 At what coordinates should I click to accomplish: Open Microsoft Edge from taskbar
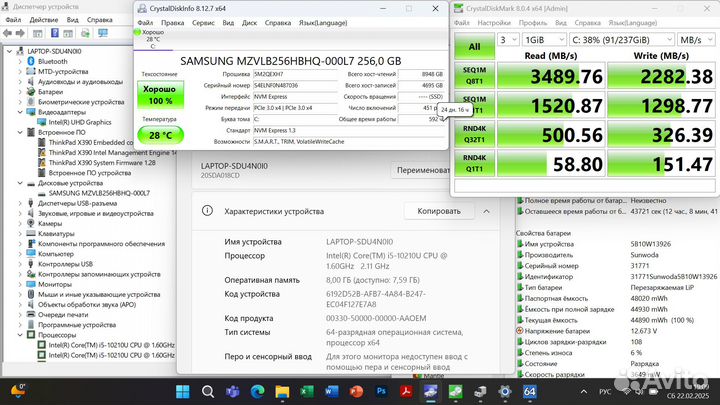coord(257,392)
